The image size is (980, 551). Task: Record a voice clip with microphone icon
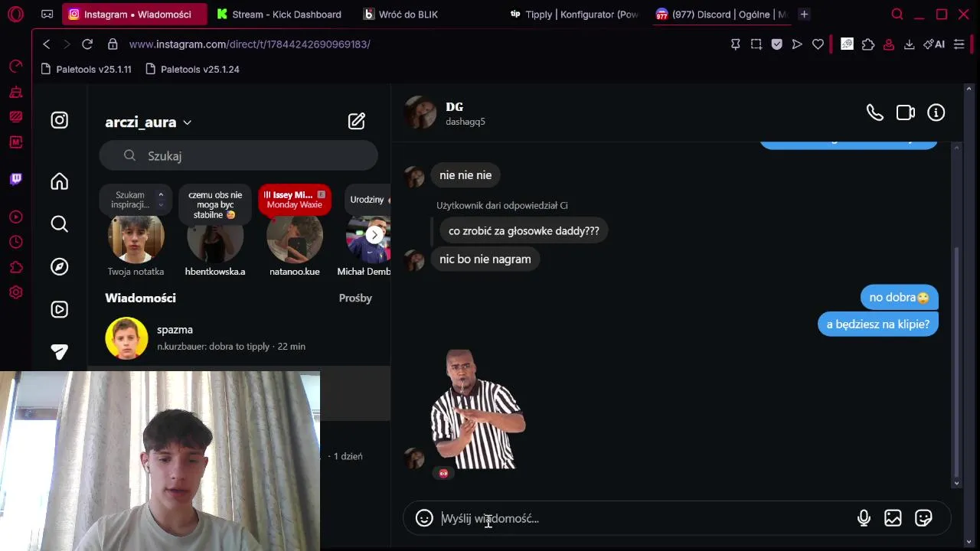[x=864, y=518]
